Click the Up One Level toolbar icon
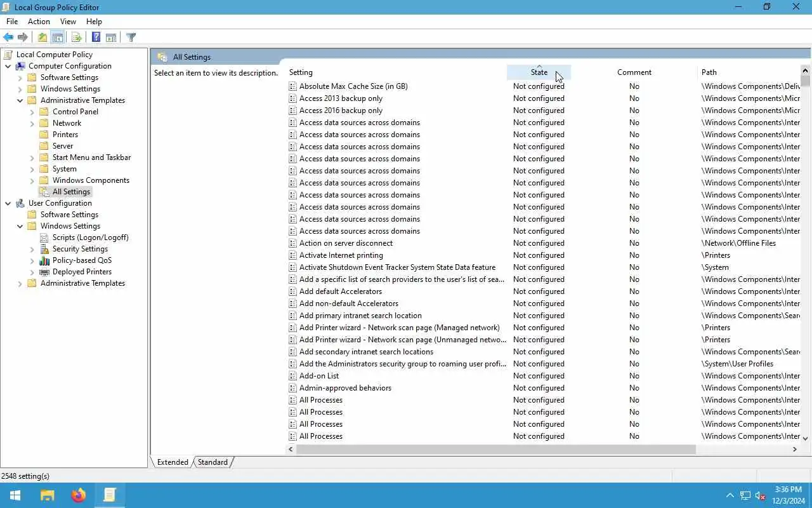This screenshot has width=812, height=508. pyautogui.click(x=43, y=37)
